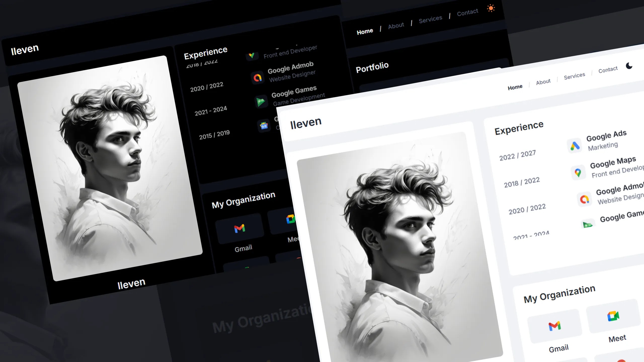Click the Experience heading in the light page

coord(519,128)
